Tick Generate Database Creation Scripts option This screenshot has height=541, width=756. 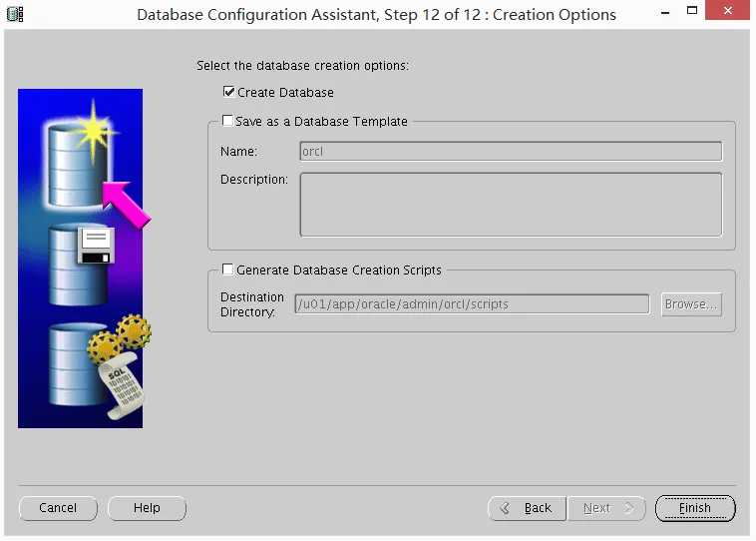(x=228, y=270)
